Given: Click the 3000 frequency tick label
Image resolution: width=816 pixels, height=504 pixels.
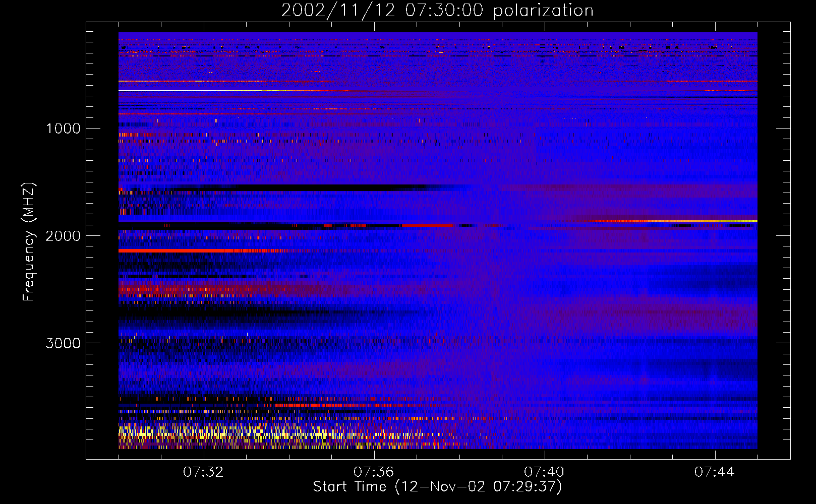Looking at the screenshot, I should coord(63,343).
